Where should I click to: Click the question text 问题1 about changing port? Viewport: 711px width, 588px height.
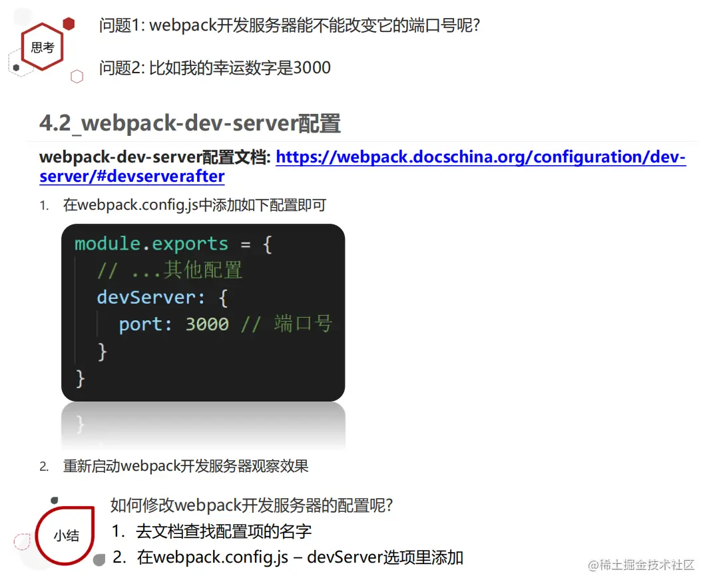[290, 25]
